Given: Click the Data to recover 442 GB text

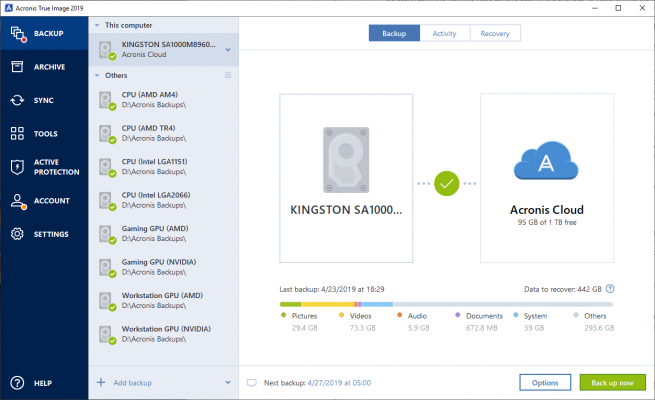Looking at the screenshot, I should click(x=563, y=289).
